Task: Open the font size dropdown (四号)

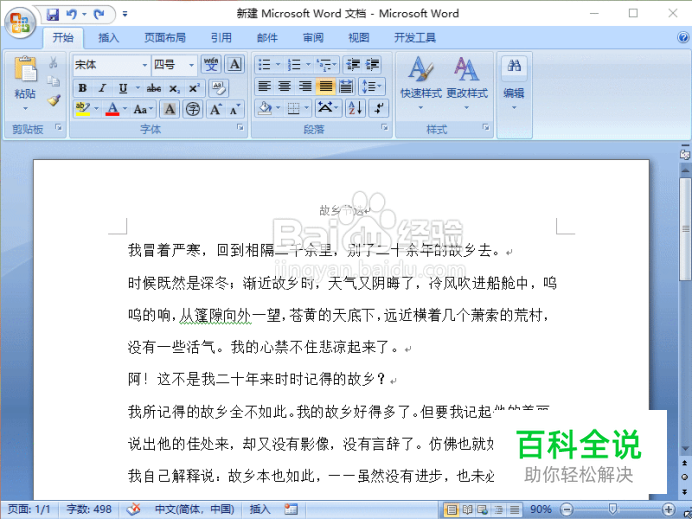Action: coord(191,65)
